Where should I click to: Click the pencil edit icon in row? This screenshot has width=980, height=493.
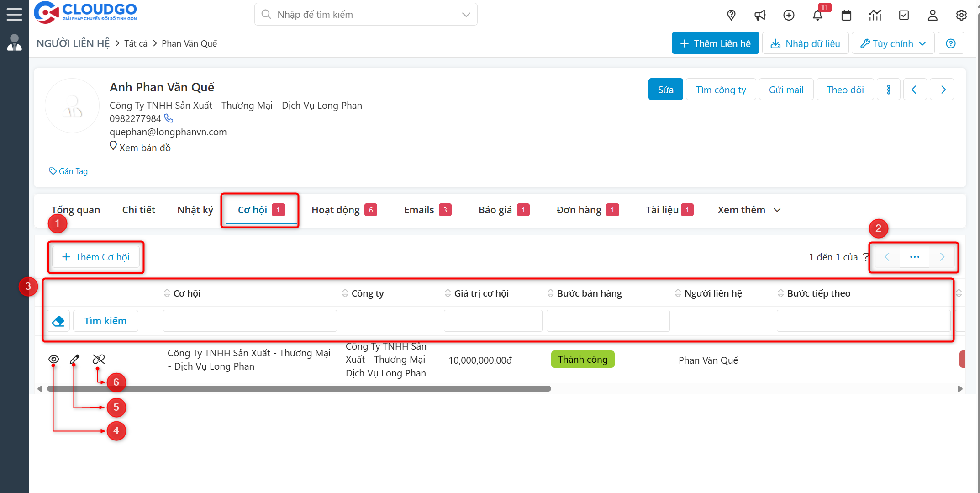tap(75, 360)
